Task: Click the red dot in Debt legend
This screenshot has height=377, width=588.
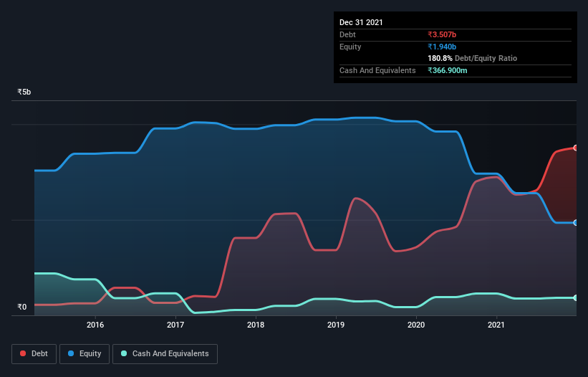Action: (x=23, y=353)
